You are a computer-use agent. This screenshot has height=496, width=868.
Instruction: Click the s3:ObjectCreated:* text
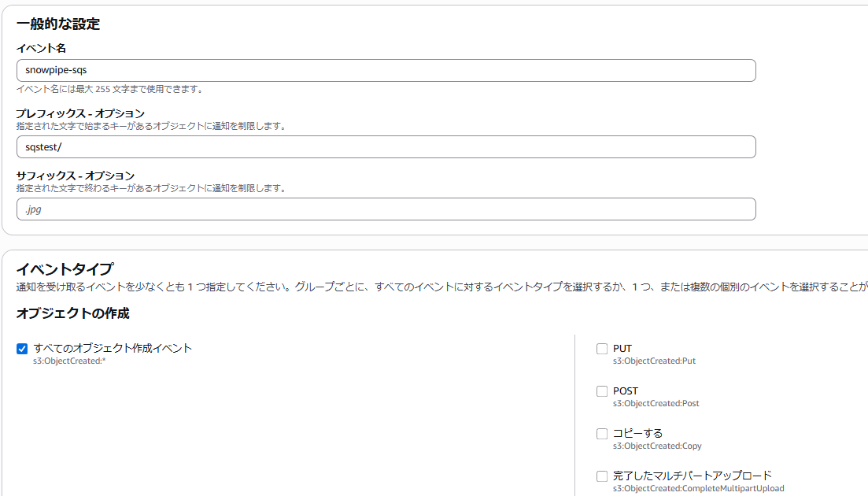click(69, 361)
